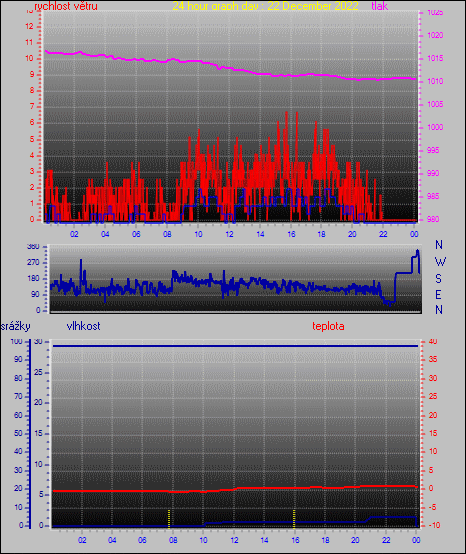The image size is (466, 554).
Task: Click the 100 value on the humidity axis
Action: [x=17, y=341]
